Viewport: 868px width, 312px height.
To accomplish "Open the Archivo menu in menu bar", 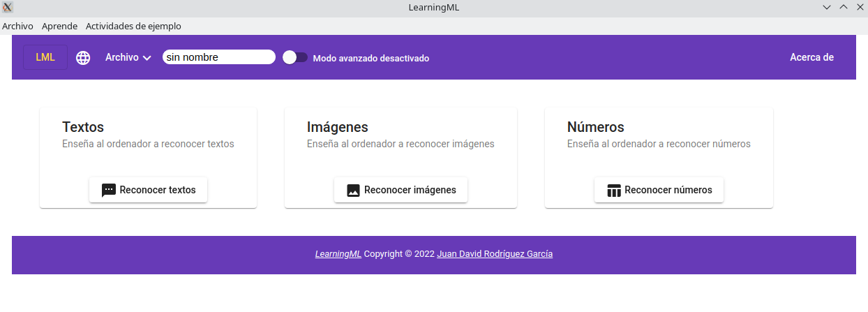I will tap(17, 27).
